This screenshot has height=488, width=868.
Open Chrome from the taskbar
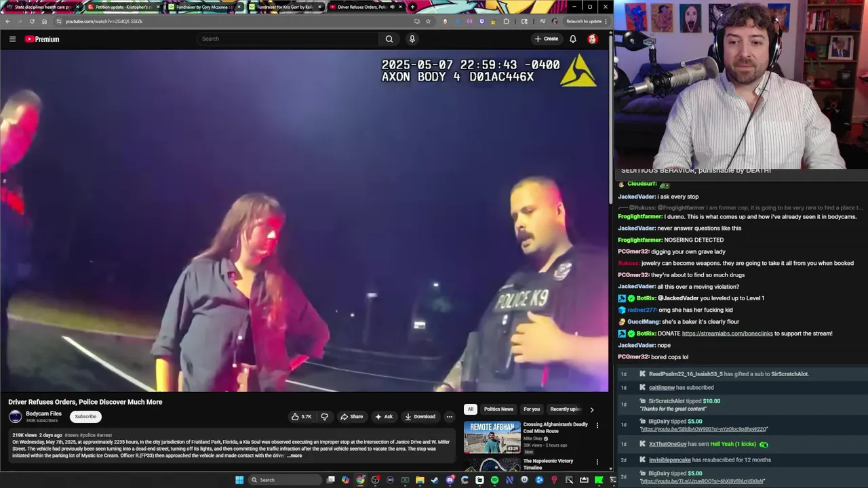pyautogui.click(x=360, y=480)
